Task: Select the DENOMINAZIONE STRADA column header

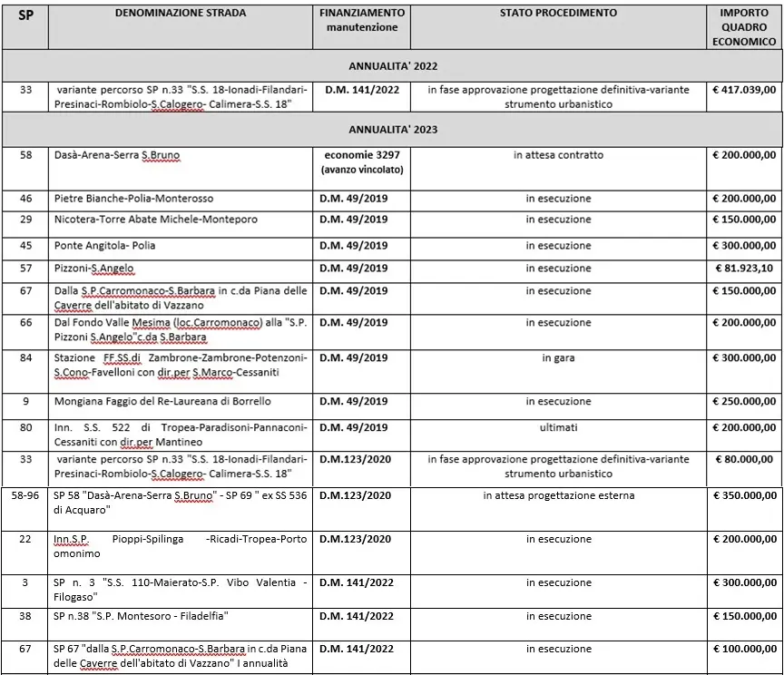Action: [179, 14]
